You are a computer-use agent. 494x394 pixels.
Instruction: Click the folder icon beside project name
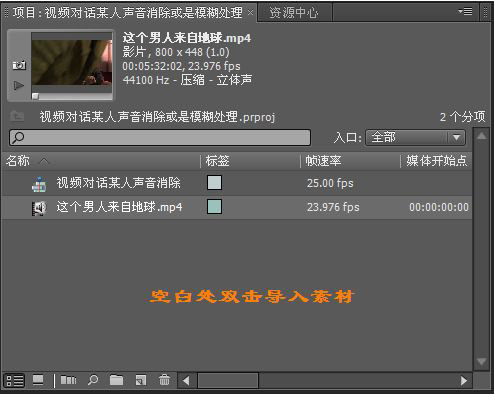click(17, 116)
